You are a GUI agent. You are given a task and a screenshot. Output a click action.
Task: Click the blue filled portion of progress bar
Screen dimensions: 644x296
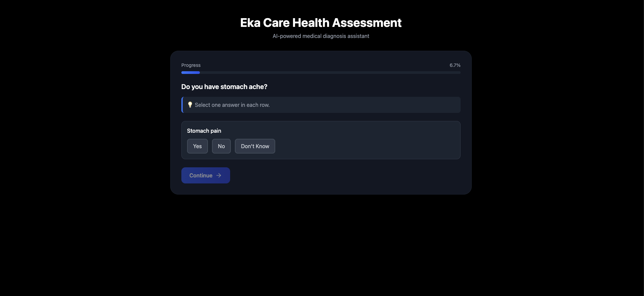coord(190,73)
